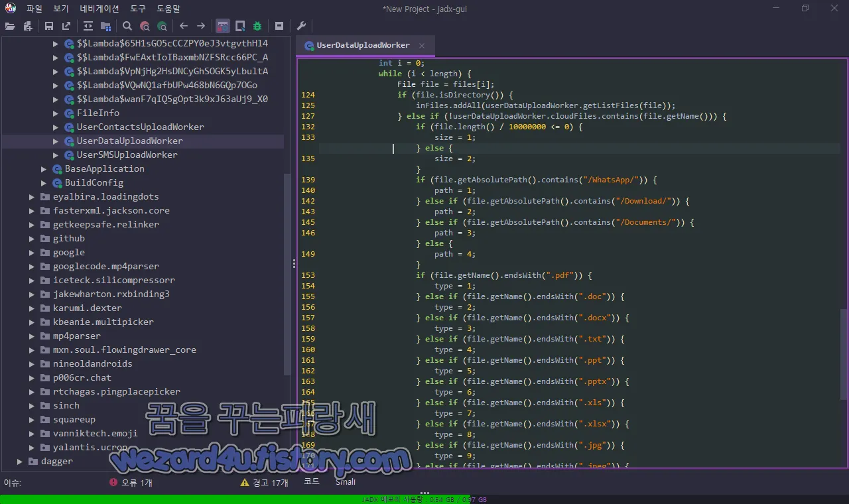The image size is (849, 504).
Task: Select the karumi.dexter package
Action: 88,308
